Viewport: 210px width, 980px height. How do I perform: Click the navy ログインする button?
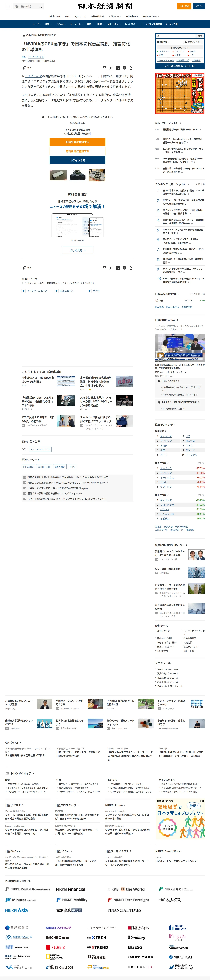point(77,161)
